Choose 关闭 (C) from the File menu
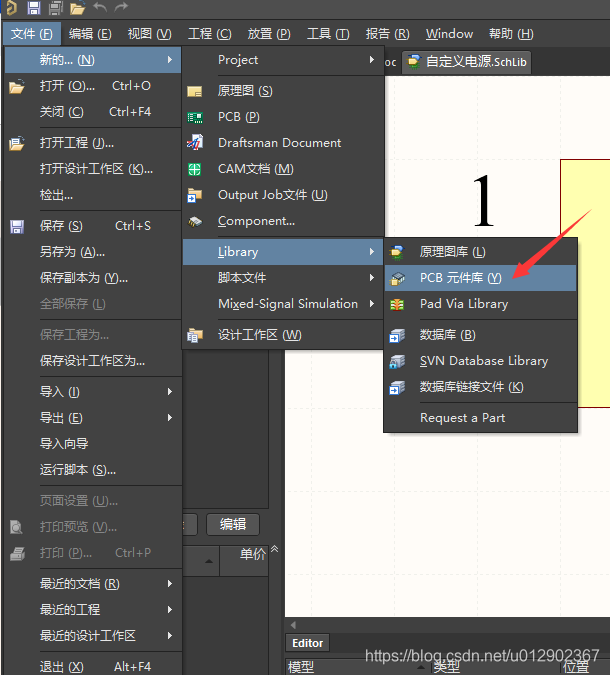The width and height of the screenshot is (610, 675). (93, 112)
